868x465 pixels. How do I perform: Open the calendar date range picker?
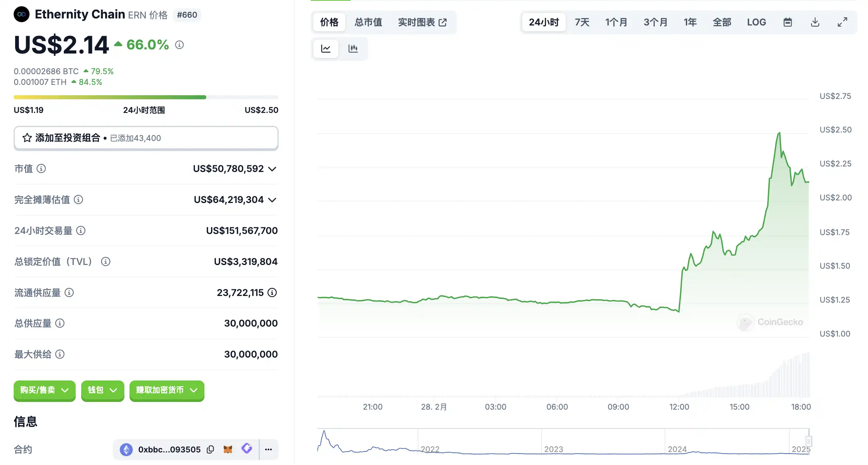pyautogui.click(x=788, y=22)
